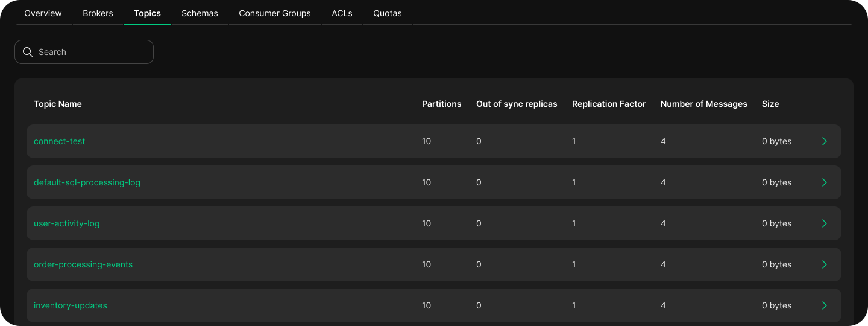Click the magnifying glass search icon
Image resolution: width=868 pixels, height=326 pixels.
tap(27, 52)
